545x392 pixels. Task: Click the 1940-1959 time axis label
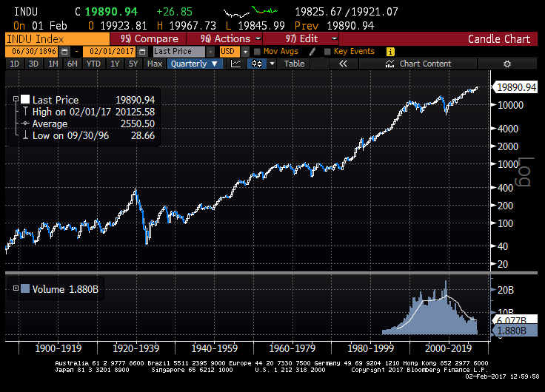(x=214, y=348)
